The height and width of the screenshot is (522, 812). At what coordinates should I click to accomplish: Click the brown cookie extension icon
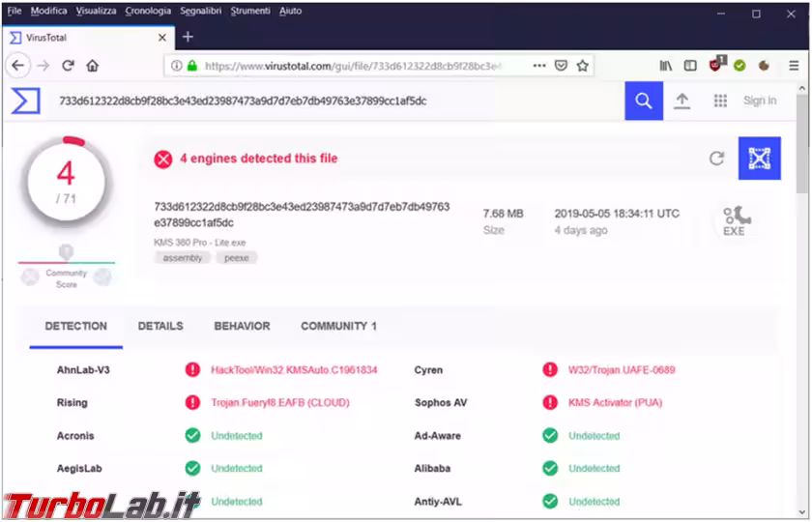coord(764,66)
